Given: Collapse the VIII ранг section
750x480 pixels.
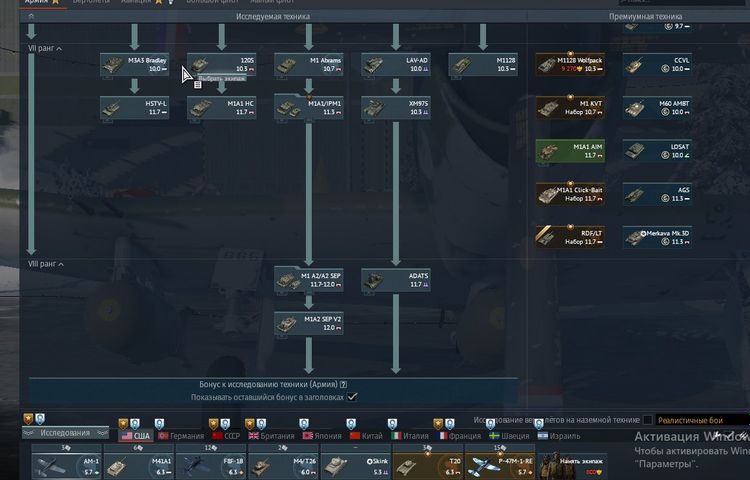Looking at the screenshot, I should 46,264.
